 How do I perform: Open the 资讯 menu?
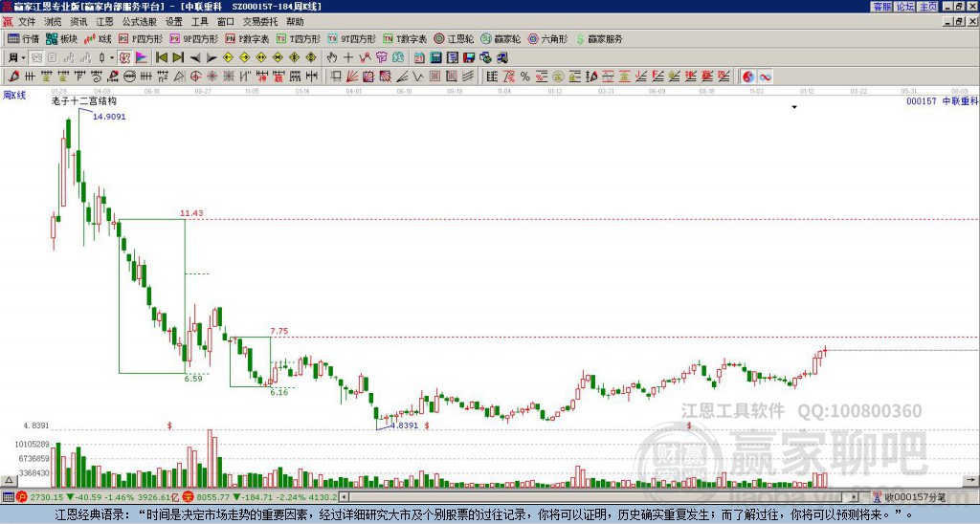pos(78,22)
